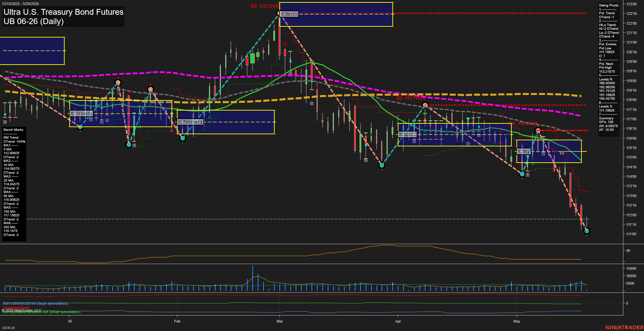
Task: Click the NINJATRADER logo
Action: point(624,328)
